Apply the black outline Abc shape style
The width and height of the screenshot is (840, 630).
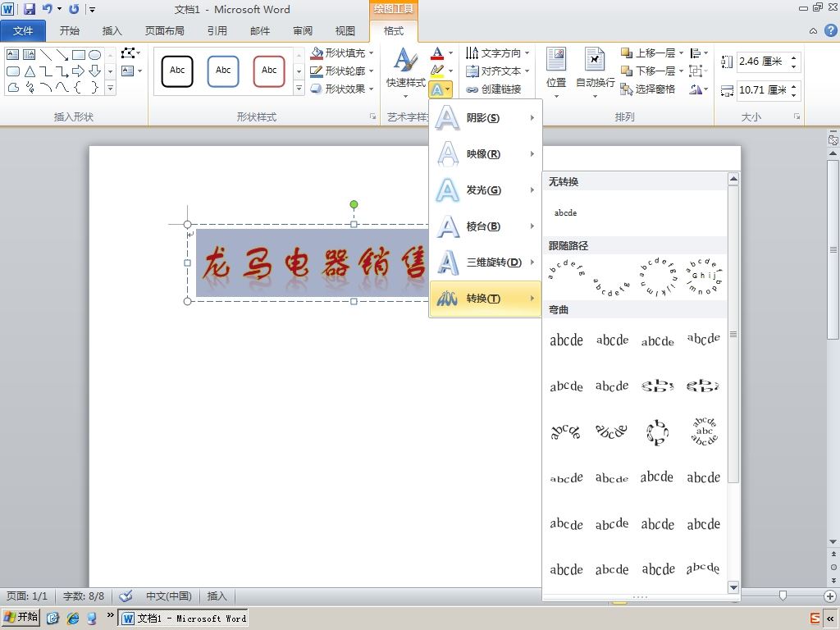[x=177, y=71]
